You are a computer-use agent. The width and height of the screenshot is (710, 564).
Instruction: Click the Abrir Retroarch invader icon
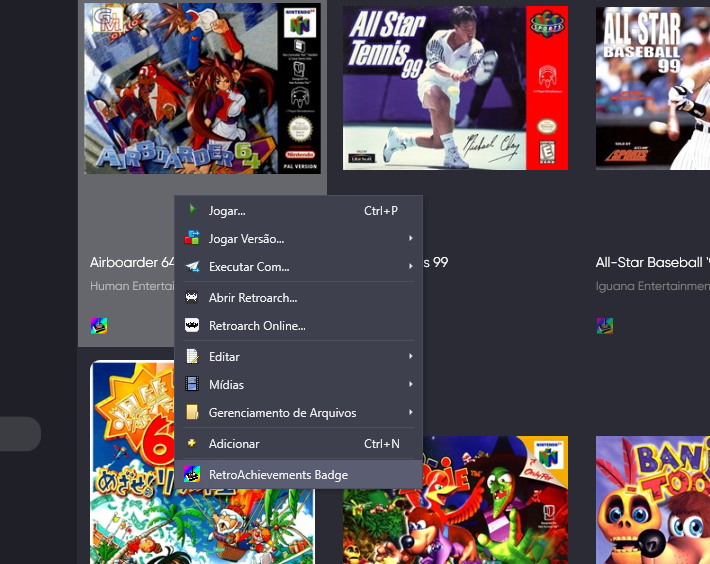192,297
